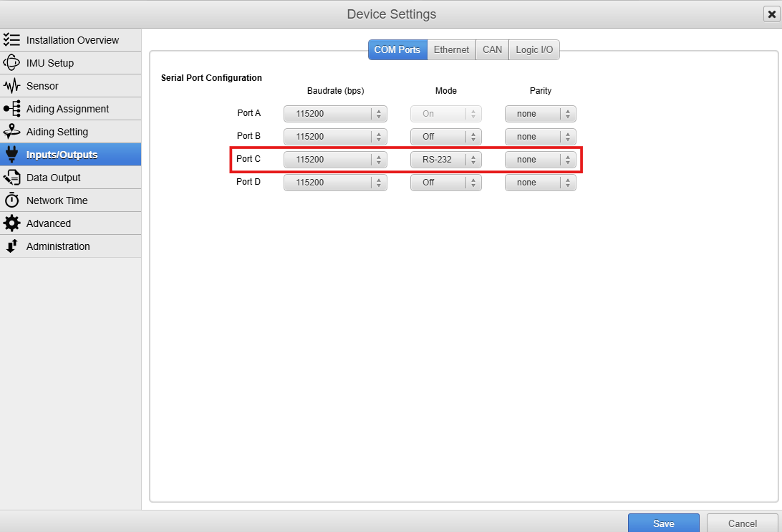782x532 pixels.
Task: Open Port D Mode dropdown
Action: click(x=445, y=183)
